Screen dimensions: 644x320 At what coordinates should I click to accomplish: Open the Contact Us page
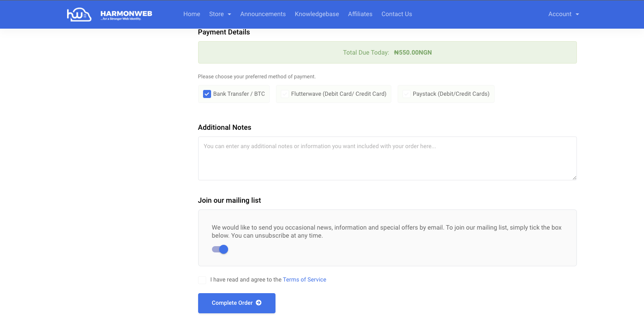pyautogui.click(x=396, y=14)
